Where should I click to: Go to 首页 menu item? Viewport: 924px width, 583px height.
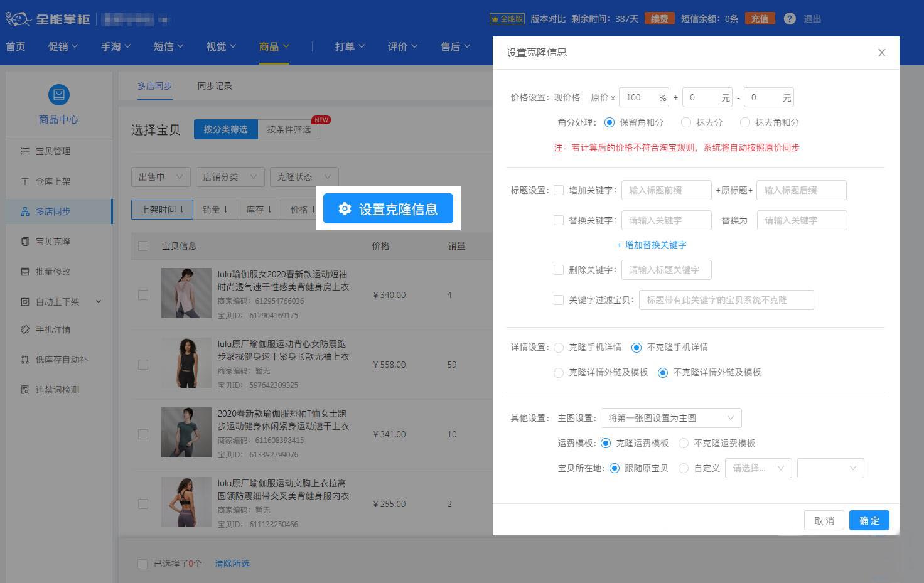pos(15,46)
